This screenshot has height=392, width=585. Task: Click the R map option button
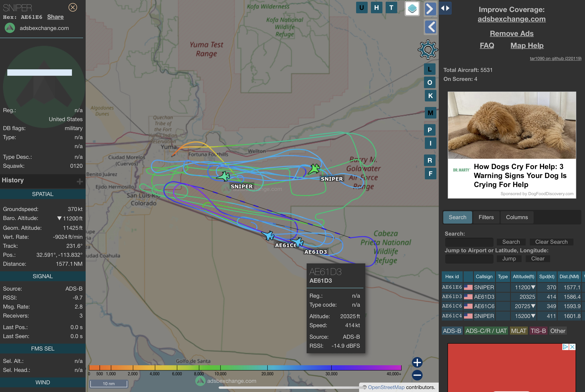pos(430,160)
